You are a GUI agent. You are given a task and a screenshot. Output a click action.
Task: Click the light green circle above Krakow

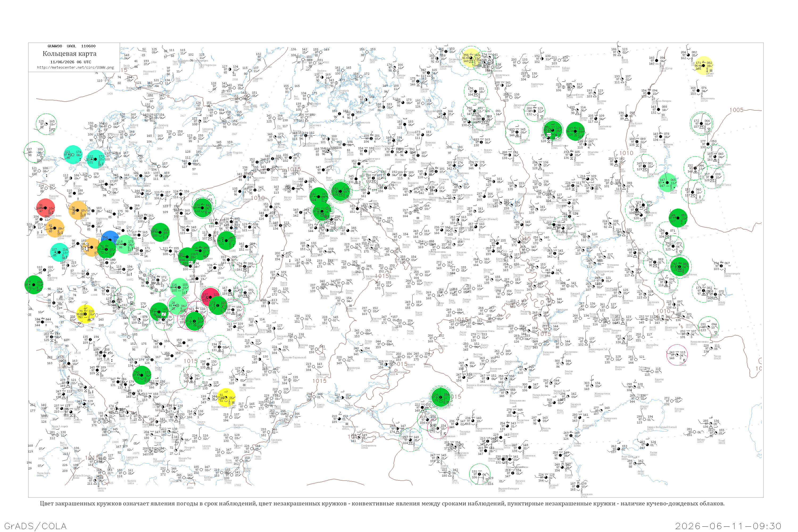click(x=179, y=287)
